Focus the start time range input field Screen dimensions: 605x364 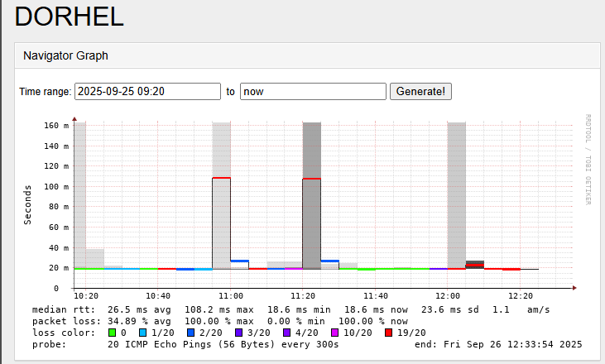pyautogui.click(x=147, y=91)
